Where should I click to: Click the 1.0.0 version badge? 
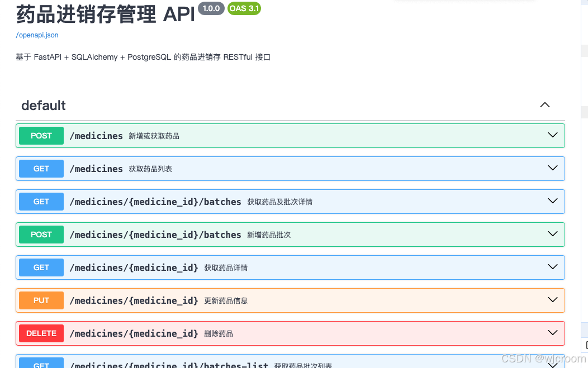[211, 8]
